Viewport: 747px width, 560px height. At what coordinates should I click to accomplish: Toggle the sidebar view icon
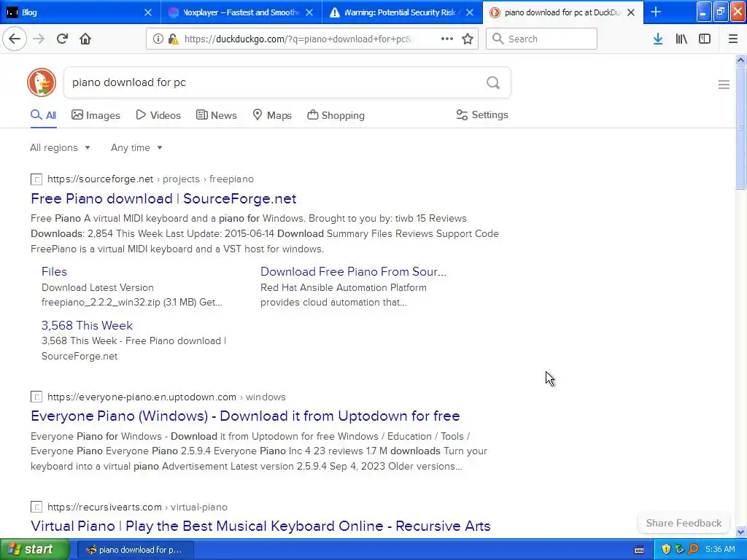[705, 39]
